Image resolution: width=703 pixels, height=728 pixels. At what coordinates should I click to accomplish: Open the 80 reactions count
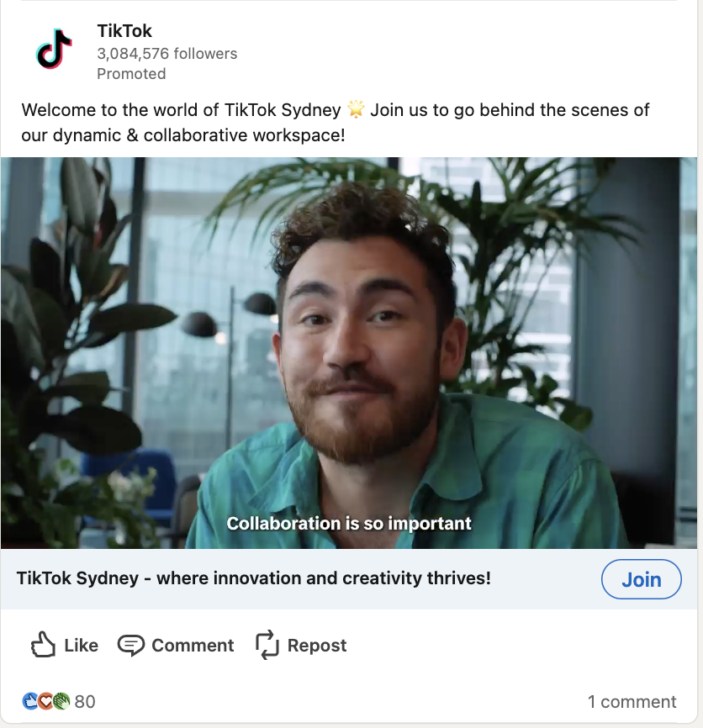[85, 702]
